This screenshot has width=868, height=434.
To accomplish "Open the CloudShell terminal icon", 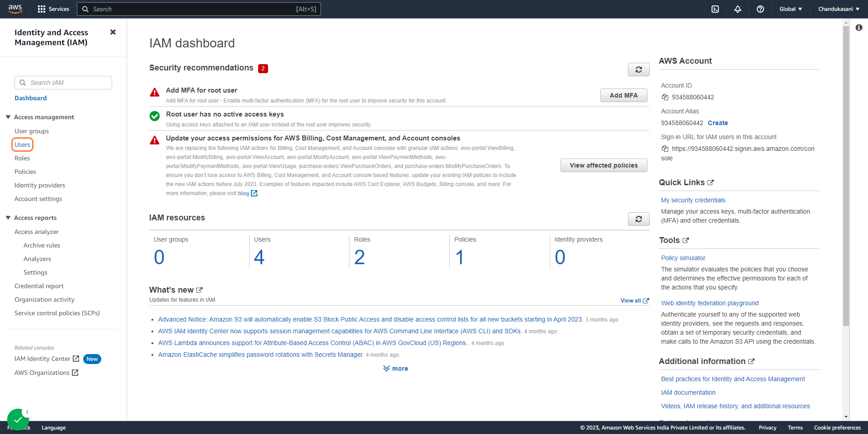I will tap(715, 9).
